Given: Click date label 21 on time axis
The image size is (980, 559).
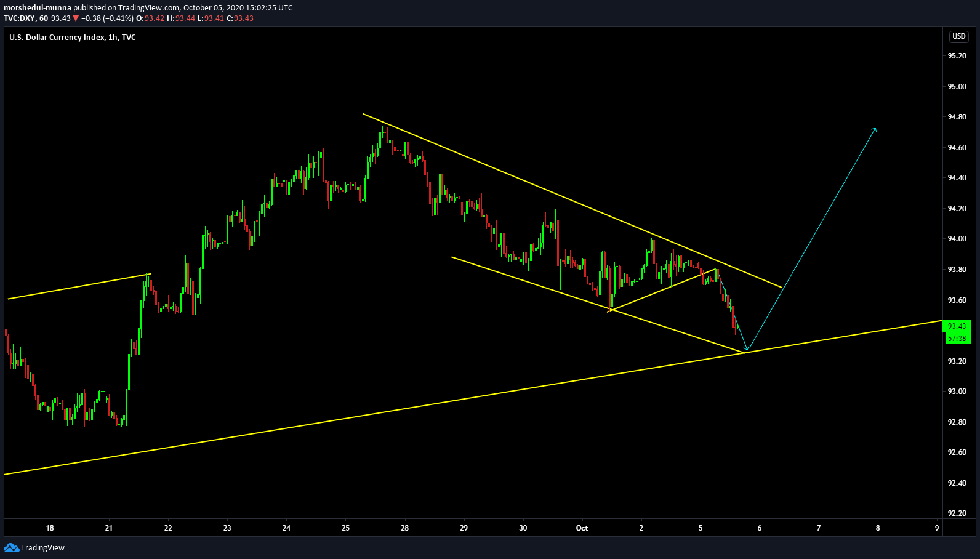Looking at the screenshot, I should (x=109, y=528).
